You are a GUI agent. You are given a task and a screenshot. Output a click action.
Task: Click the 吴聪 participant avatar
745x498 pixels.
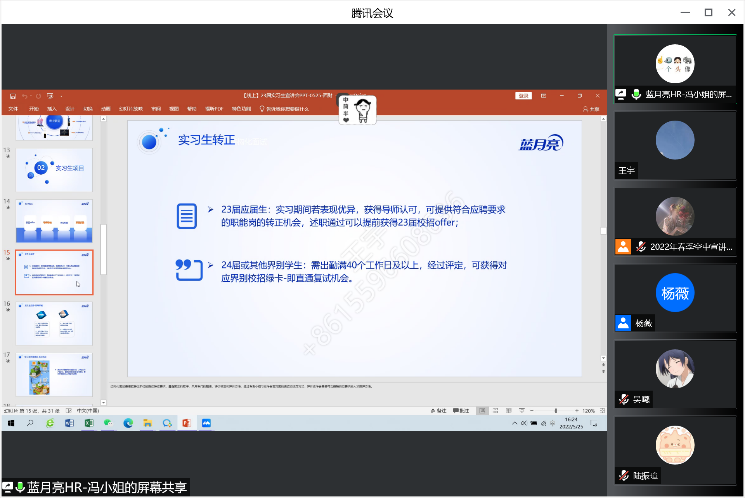coord(675,369)
